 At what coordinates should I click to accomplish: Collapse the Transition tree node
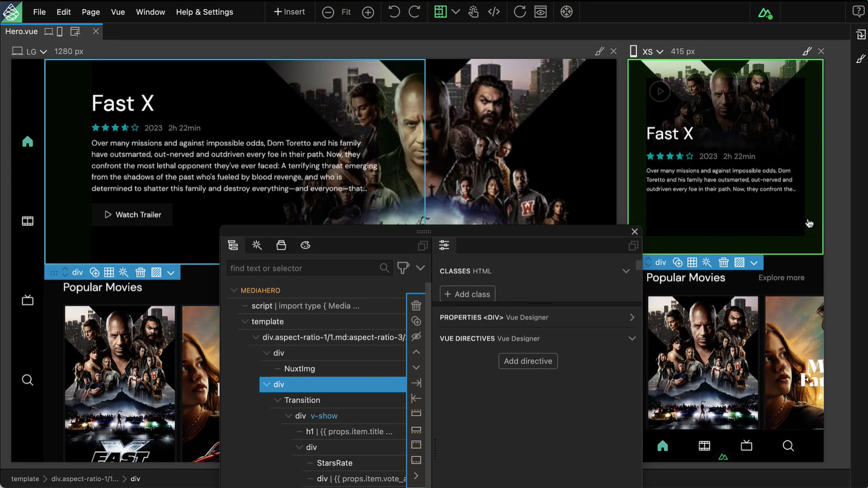278,400
